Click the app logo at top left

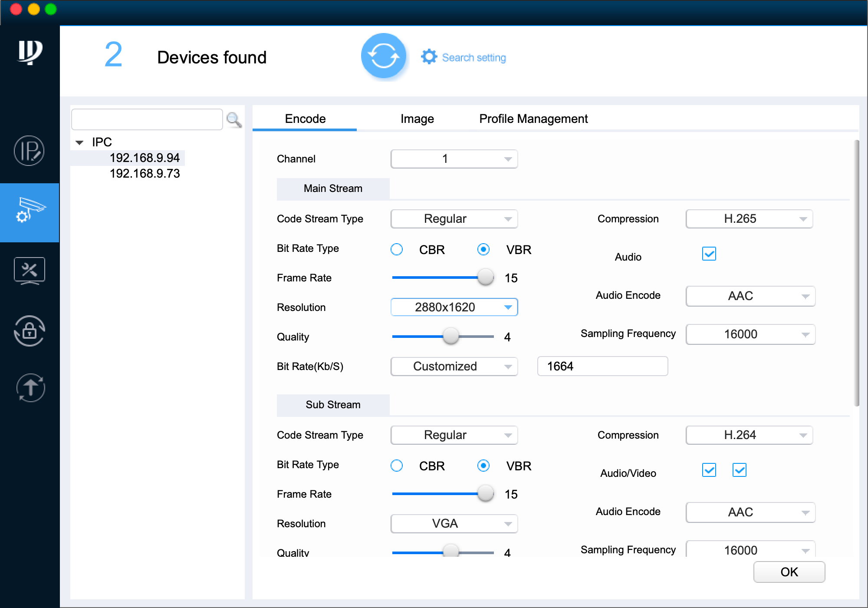coord(30,53)
